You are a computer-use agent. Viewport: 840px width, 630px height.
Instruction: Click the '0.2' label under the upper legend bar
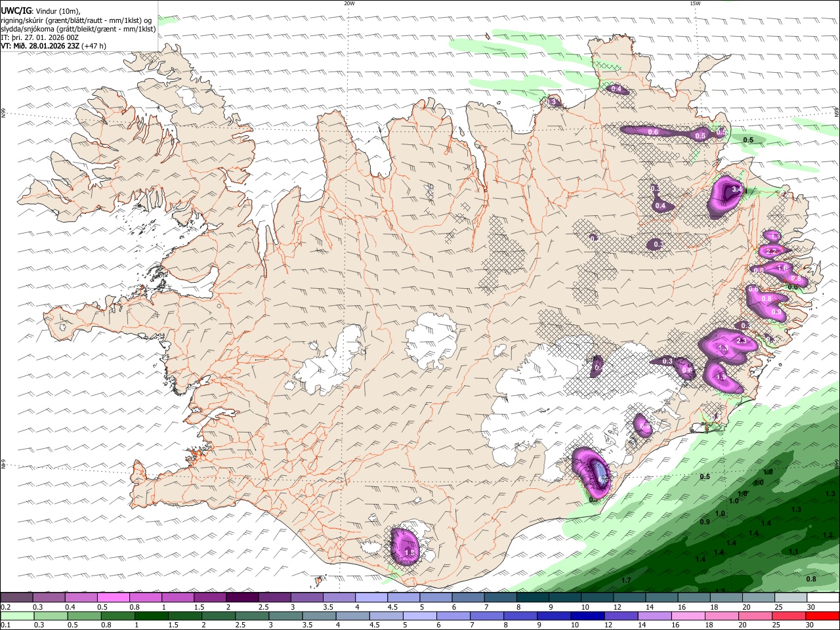coord(6,607)
